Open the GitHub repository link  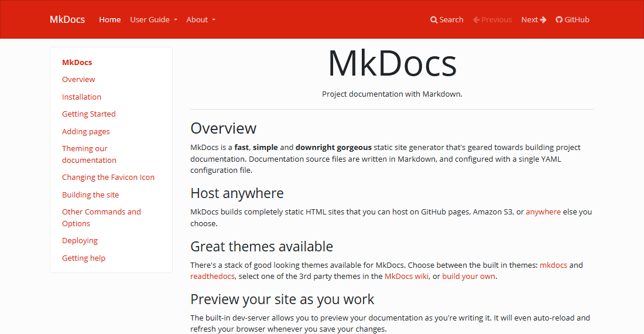[573, 20]
